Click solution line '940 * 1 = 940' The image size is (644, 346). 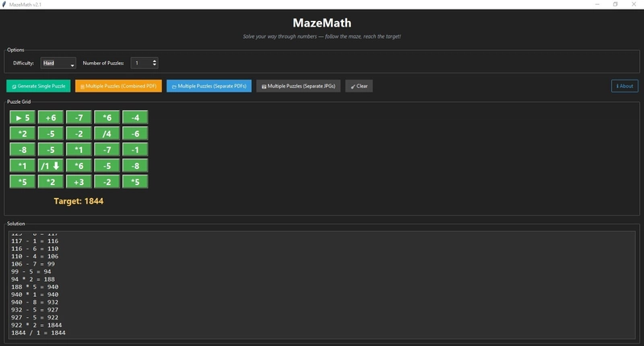coord(35,295)
